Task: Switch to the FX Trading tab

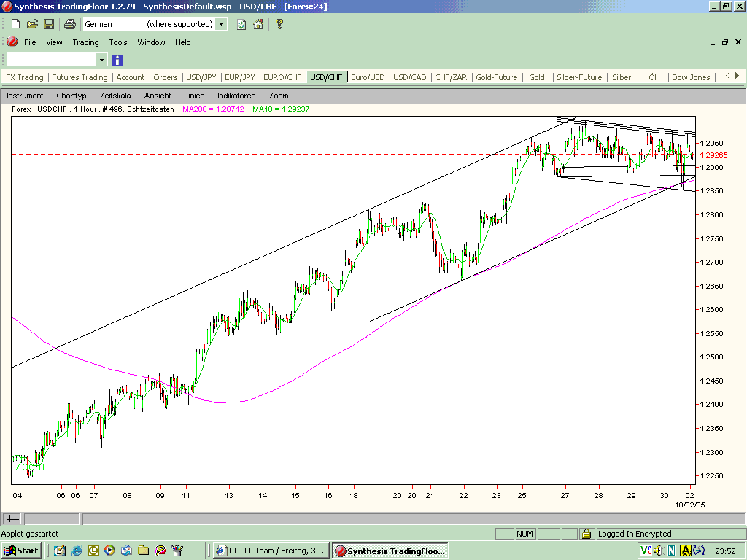Action: (x=25, y=77)
